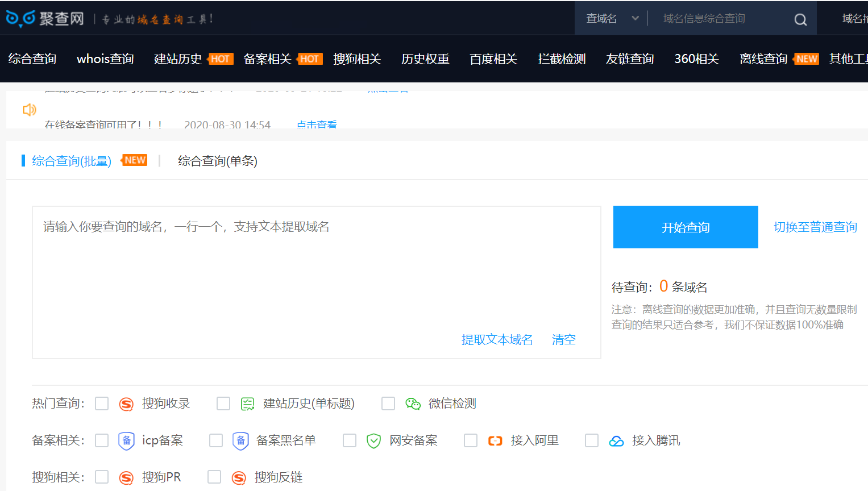Click the green shield icon beside 网安备案
Image resolution: width=868 pixels, height=491 pixels.
pyautogui.click(x=373, y=441)
